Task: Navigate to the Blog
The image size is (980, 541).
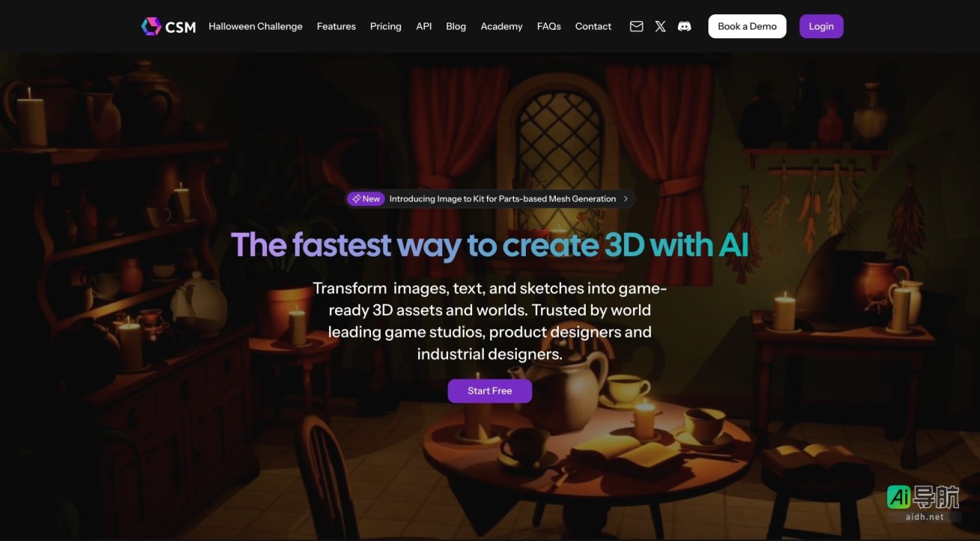Action: pos(456,26)
